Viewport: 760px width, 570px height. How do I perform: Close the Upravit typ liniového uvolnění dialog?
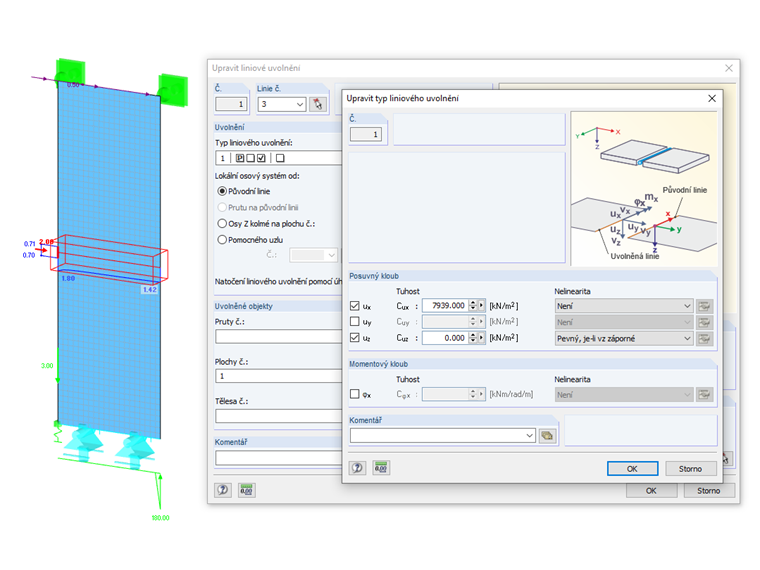coord(712,98)
